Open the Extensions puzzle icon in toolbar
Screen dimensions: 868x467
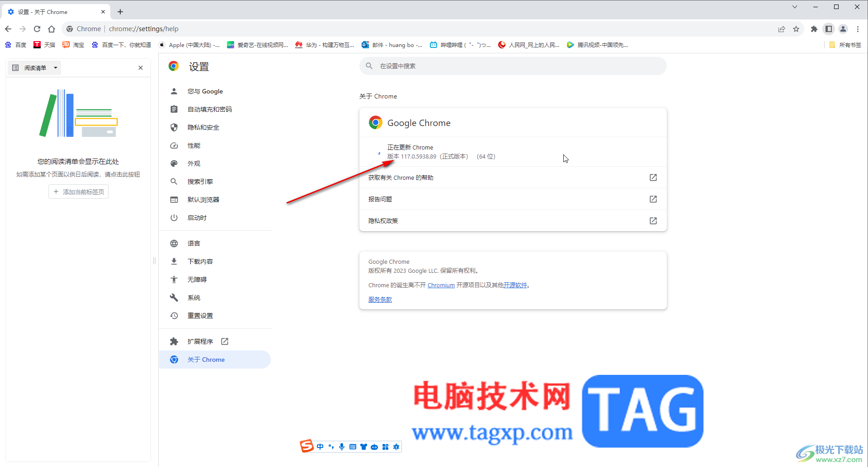tap(814, 29)
